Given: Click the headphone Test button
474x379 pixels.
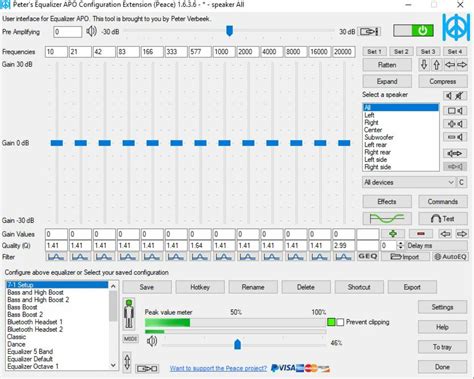Looking at the screenshot, I should (443, 219).
